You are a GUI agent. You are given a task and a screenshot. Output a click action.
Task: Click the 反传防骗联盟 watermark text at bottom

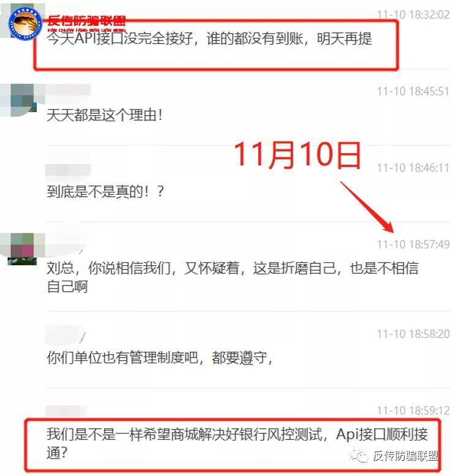click(406, 456)
